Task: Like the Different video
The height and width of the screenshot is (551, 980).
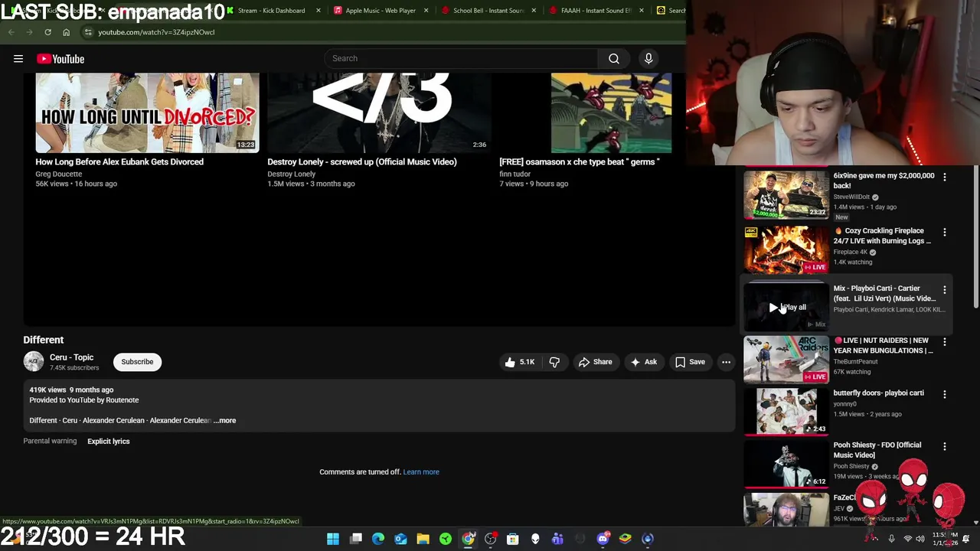Action: 519,362
